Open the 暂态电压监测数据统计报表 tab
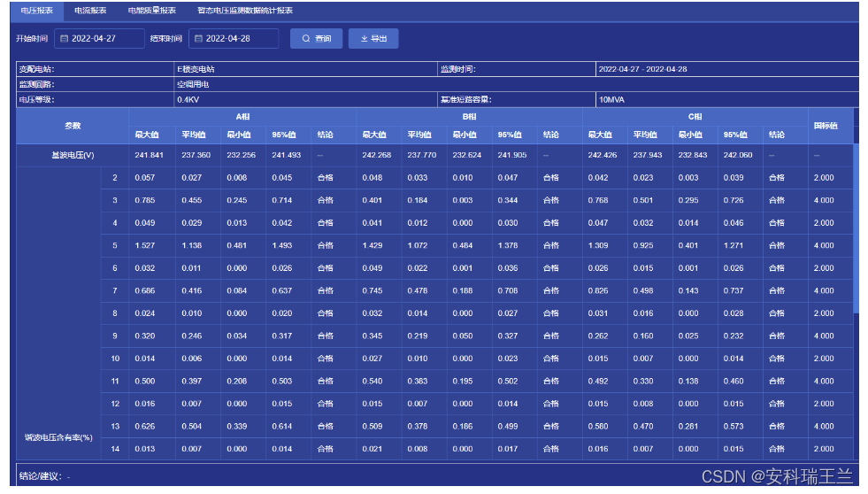The height and width of the screenshot is (494, 868). pyautogui.click(x=245, y=11)
